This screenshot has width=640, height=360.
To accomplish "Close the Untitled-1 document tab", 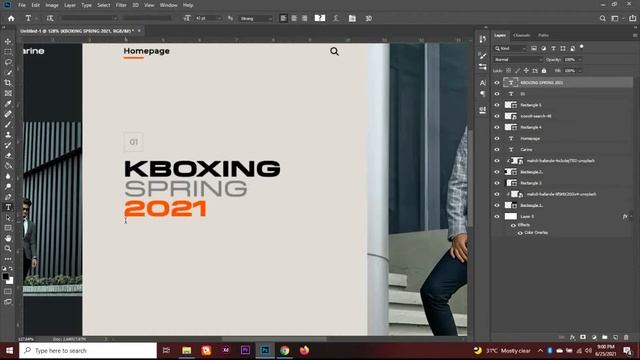I will coord(139,31).
